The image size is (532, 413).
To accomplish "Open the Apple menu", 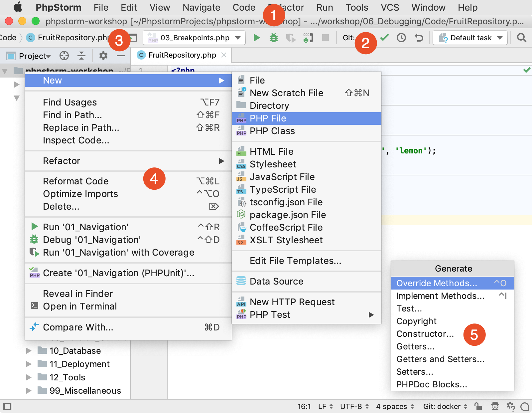I will point(18,7).
